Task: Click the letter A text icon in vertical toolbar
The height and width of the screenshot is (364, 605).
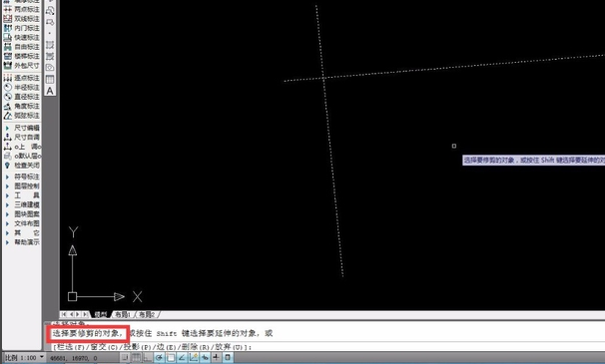Action: [50, 91]
